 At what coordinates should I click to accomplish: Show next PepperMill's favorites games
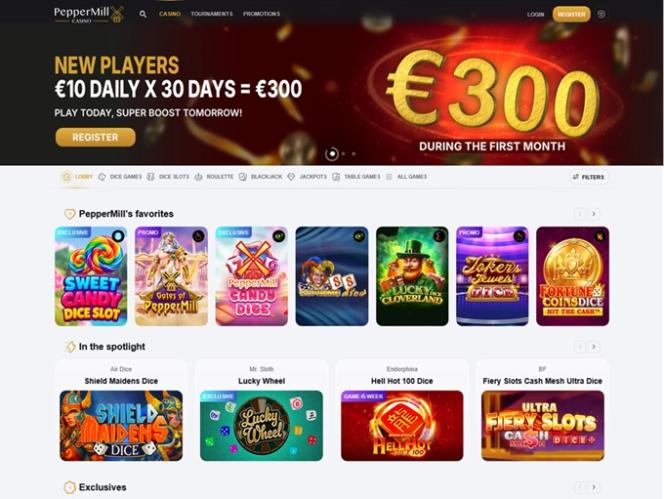(x=594, y=214)
